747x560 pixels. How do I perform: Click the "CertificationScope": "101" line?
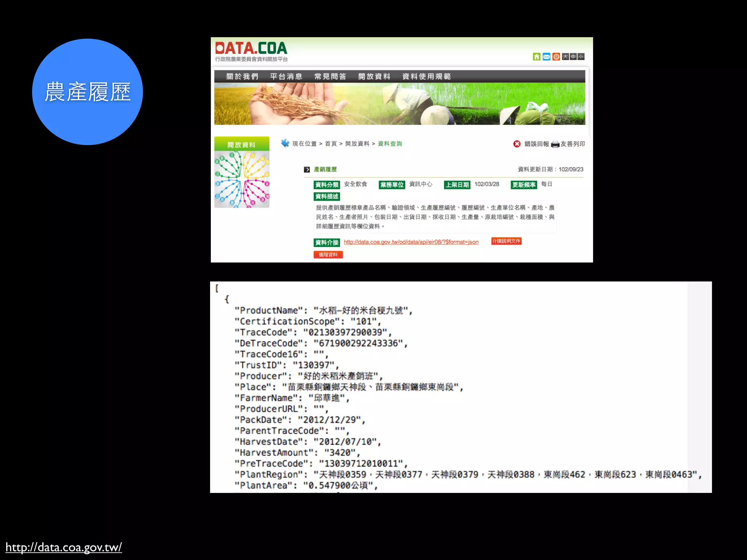(x=308, y=322)
